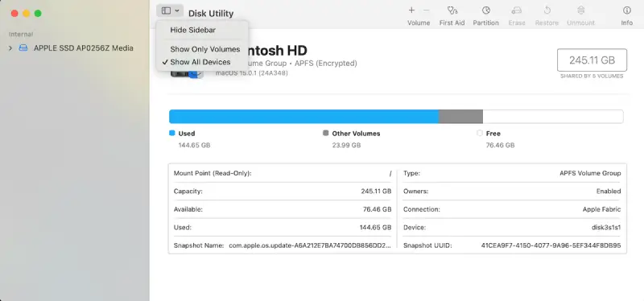Click the Restore toolbar icon
Screen dimensions: 644x301
(547, 10)
